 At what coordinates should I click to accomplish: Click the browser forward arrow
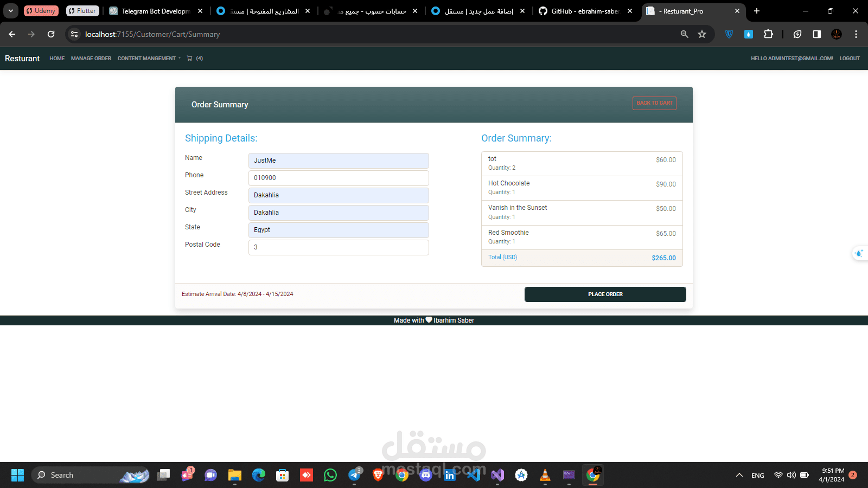pyautogui.click(x=31, y=34)
